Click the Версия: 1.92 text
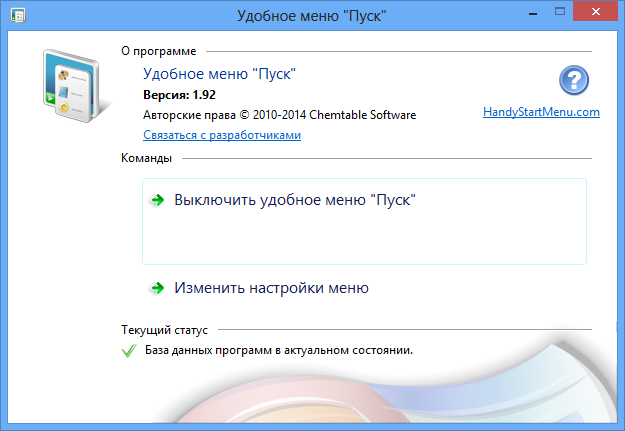The height and width of the screenshot is (431, 625). [x=179, y=95]
